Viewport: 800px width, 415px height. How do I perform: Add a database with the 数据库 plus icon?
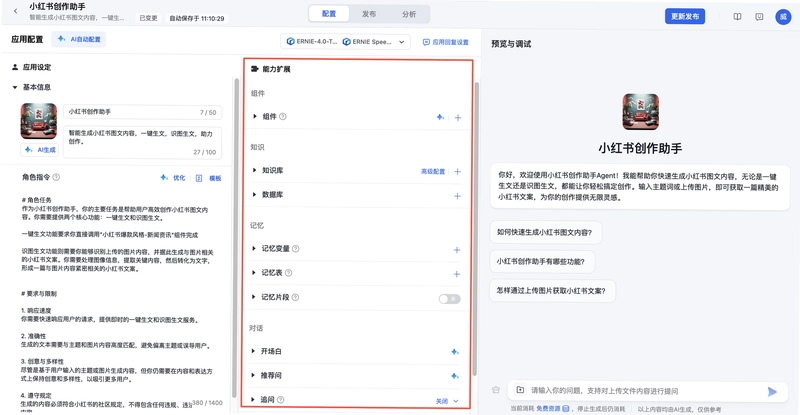point(457,196)
